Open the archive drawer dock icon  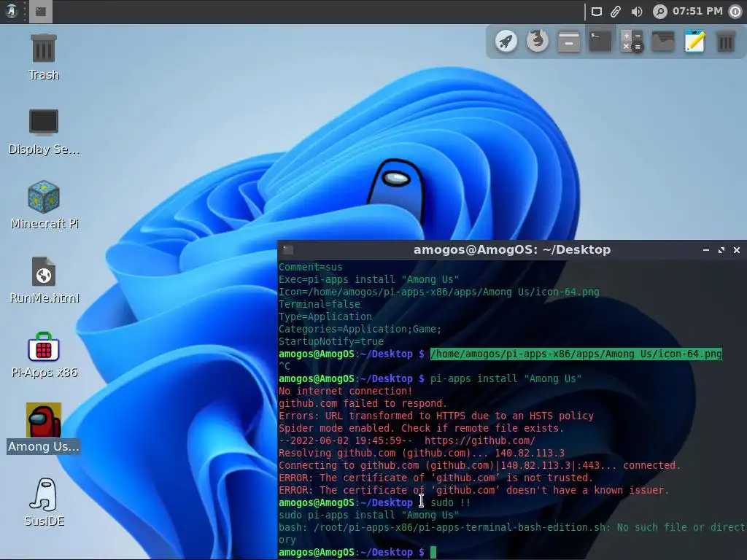(x=569, y=42)
